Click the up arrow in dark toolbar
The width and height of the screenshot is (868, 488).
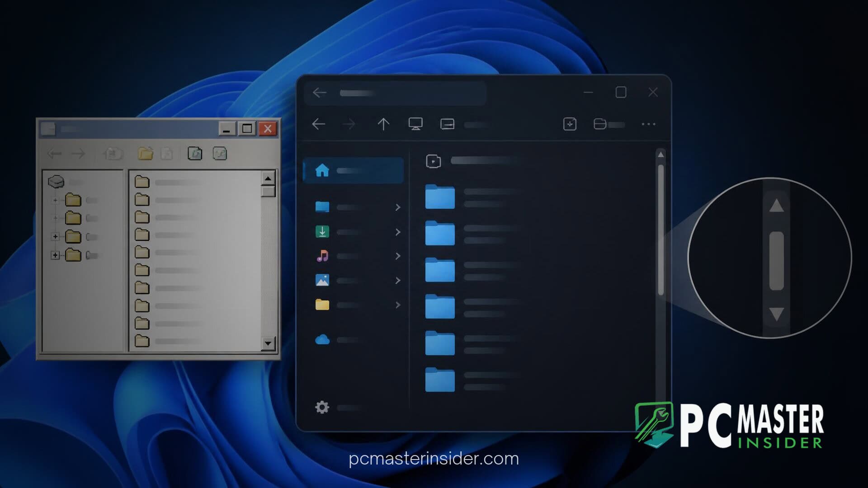(x=383, y=124)
